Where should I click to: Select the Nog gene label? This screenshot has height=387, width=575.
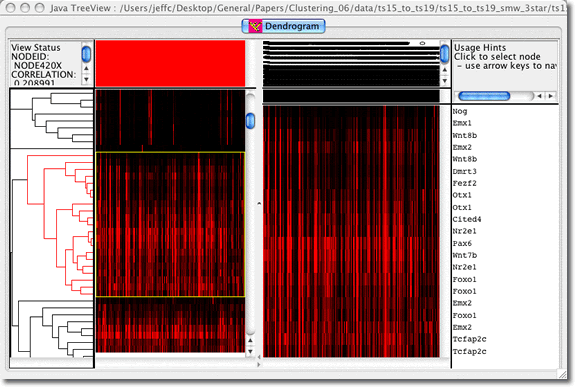(x=460, y=111)
